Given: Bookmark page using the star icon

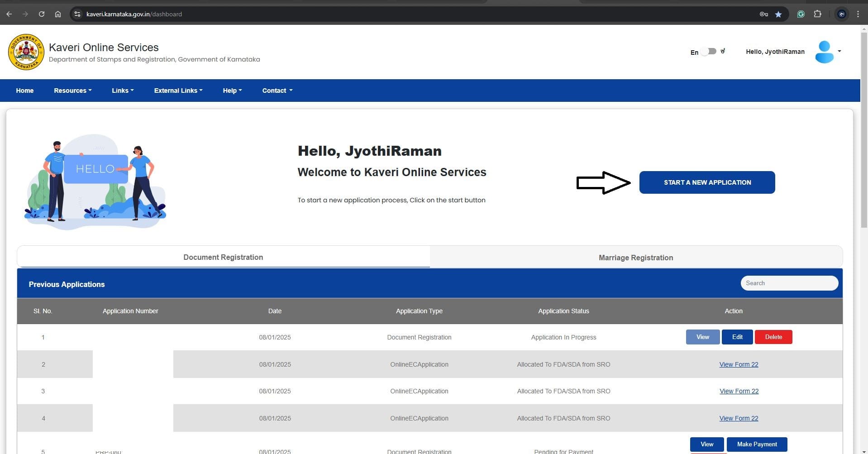Looking at the screenshot, I should [x=778, y=14].
